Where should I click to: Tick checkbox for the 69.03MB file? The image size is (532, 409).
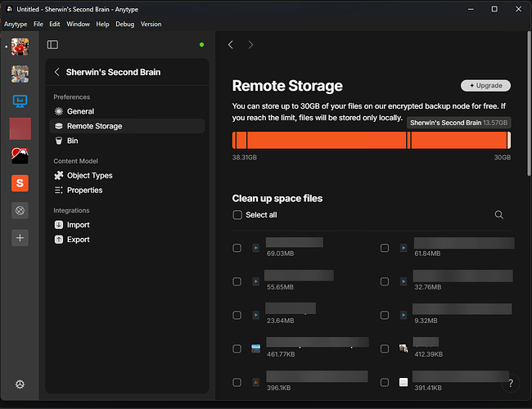pyautogui.click(x=237, y=248)
